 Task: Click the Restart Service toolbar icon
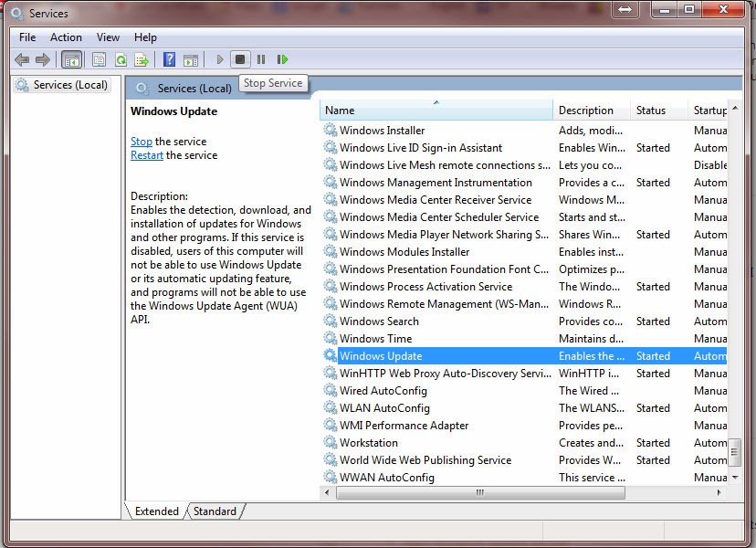[x=282, y=59]
